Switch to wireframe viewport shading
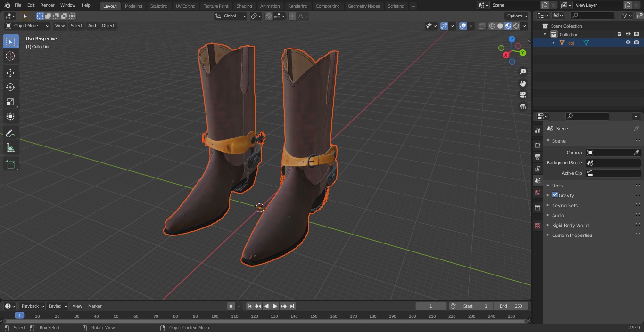The height and width of the screenshot is (332, 644). (x=492, y=26)
